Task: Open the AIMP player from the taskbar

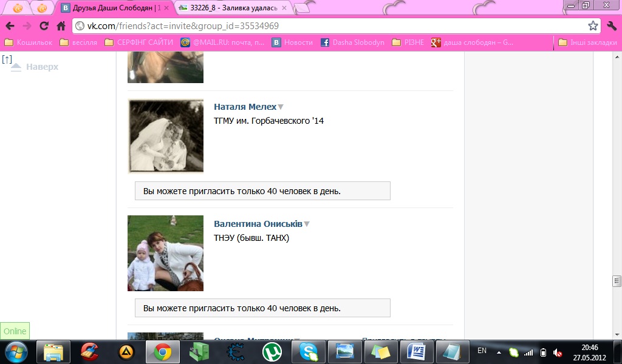Action: click(127, 352)
